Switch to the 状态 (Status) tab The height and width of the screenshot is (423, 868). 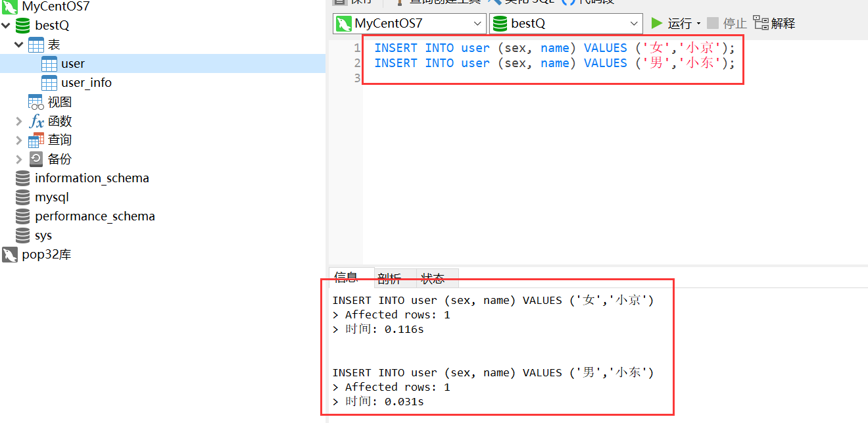point(437,278)
